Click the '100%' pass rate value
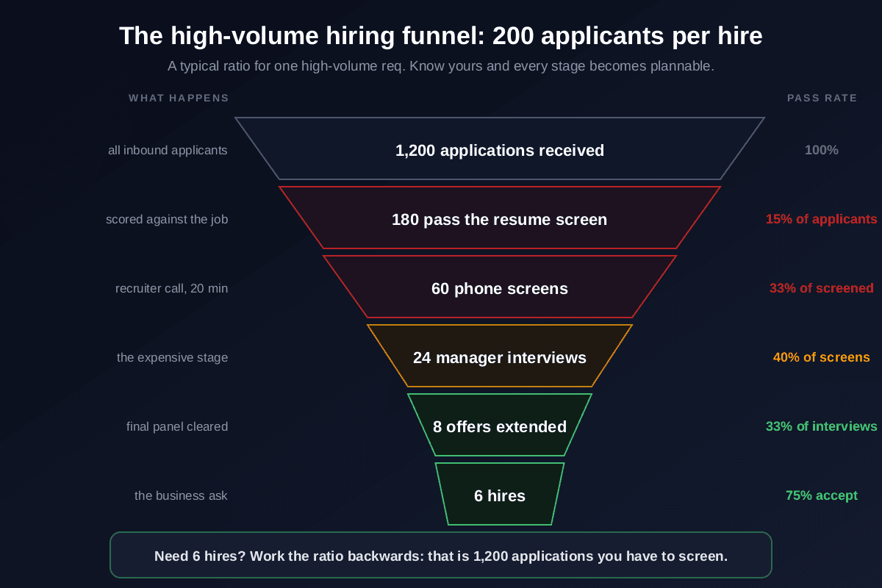The width and height of the screenshot is (882, 588). 822,150
